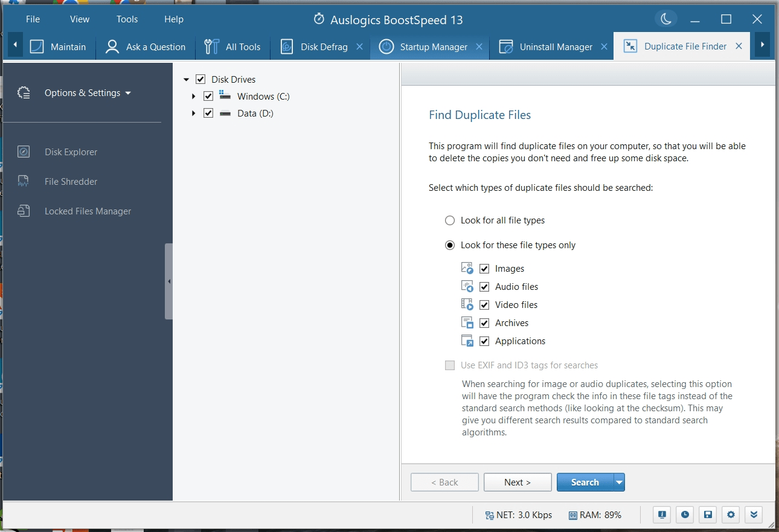779x532 pixels.
Task: Select the Disk Drives tree label
Action: coord(233,79)
